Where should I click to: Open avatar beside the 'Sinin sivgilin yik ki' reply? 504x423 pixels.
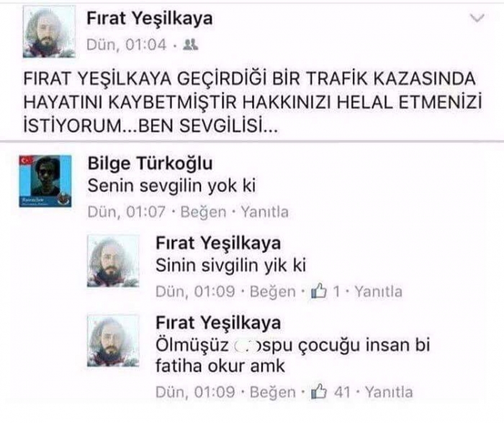113,261
